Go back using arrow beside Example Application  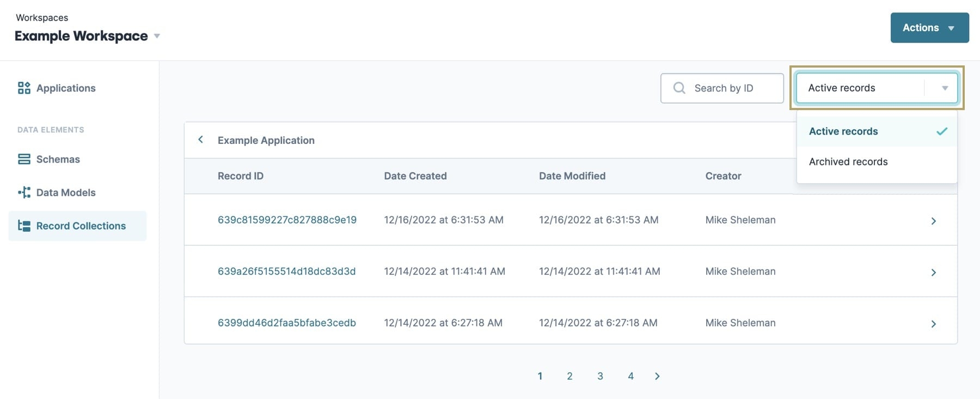click(x=200, y=140)
